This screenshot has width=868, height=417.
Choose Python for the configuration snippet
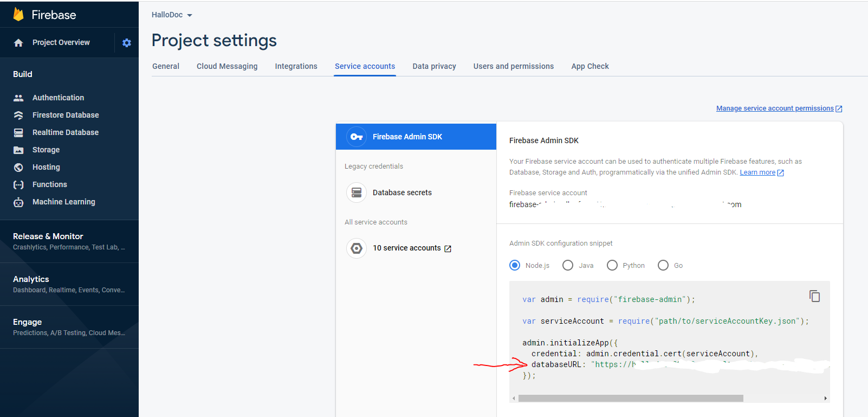(x=612, y=265)
